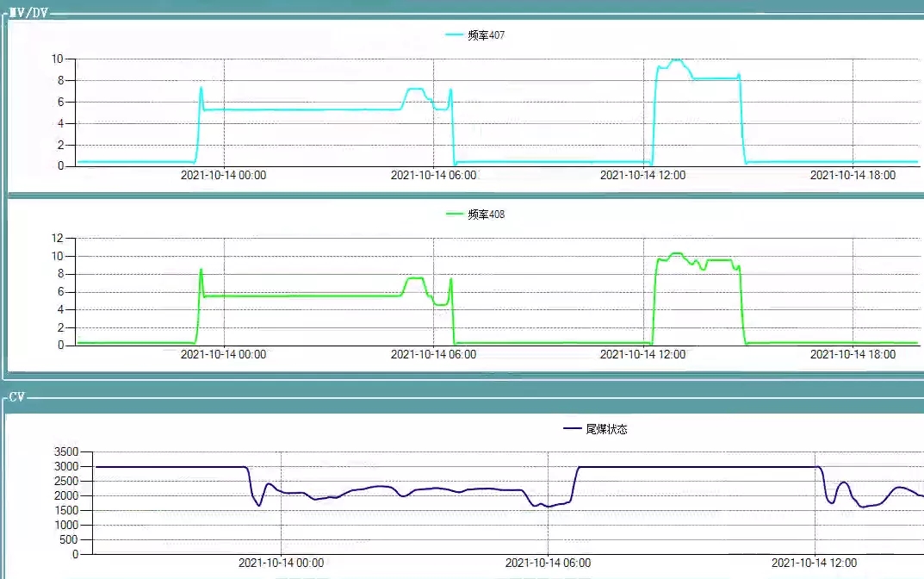
Task: Select the 06:00 timestamp under 尾煤状态 chart
Action: click(548, 563)
